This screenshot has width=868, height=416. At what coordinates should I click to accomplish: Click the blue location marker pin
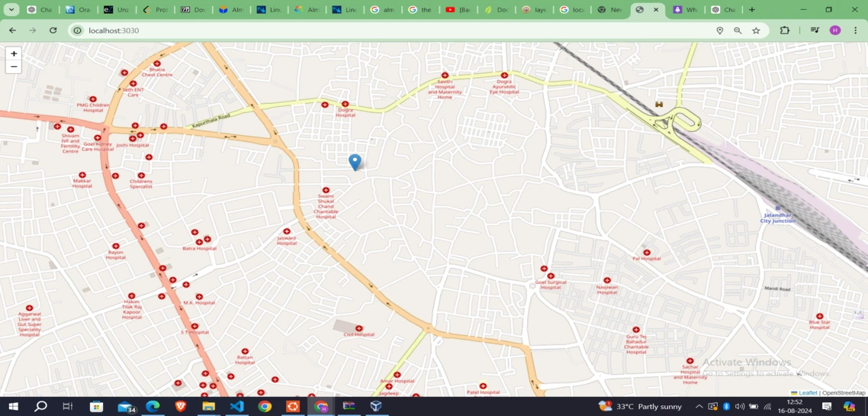pyautogui.click(x=355, y=163)
